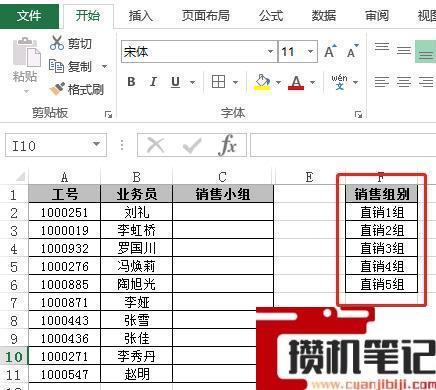Viewport: 436px width, 390px height.
Task: Switch to the 插入 Insert tab
Action: pos(140,15)
